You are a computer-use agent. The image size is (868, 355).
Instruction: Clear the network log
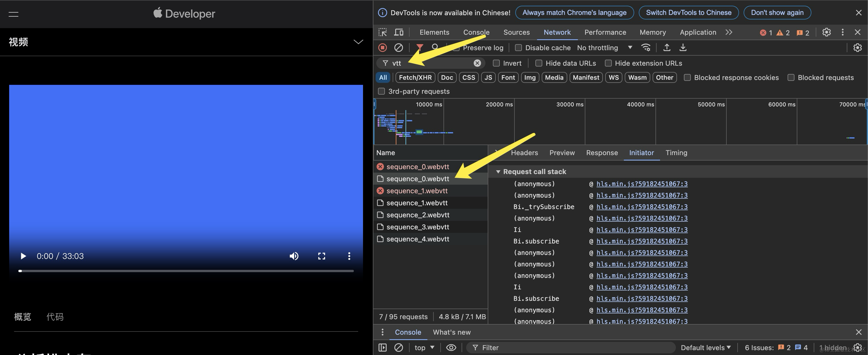pyautogui.click(x=398, y=48)
